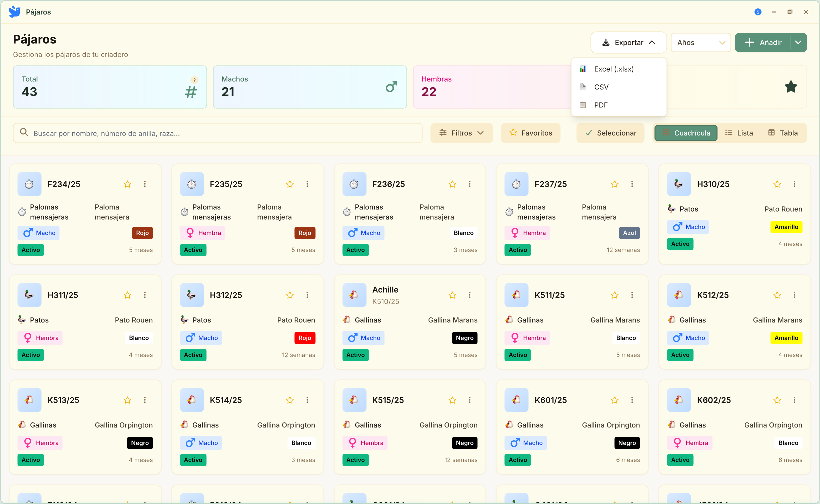Click the info icon in title bar
The image size is (820, 504).
[758, 12]
